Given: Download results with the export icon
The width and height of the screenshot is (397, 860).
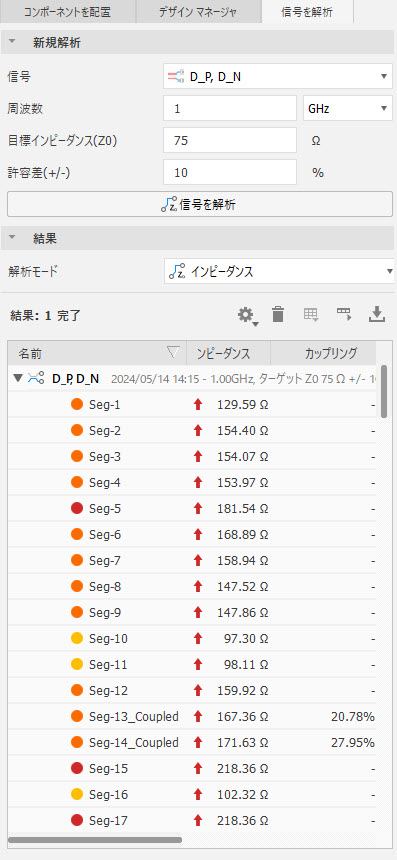Looking at the screenshot, I should tap(377, 314).
